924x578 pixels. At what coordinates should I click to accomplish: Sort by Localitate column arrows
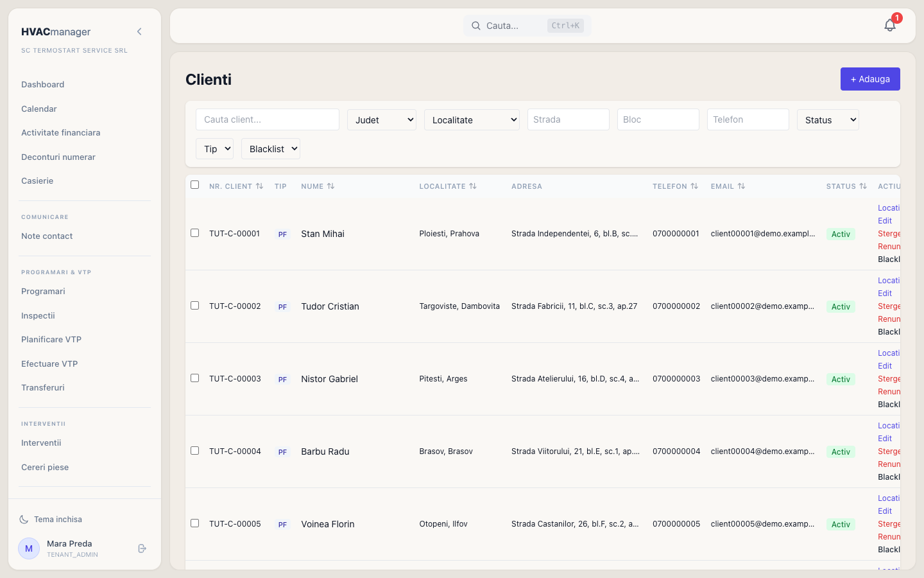(x=473, y=186)
